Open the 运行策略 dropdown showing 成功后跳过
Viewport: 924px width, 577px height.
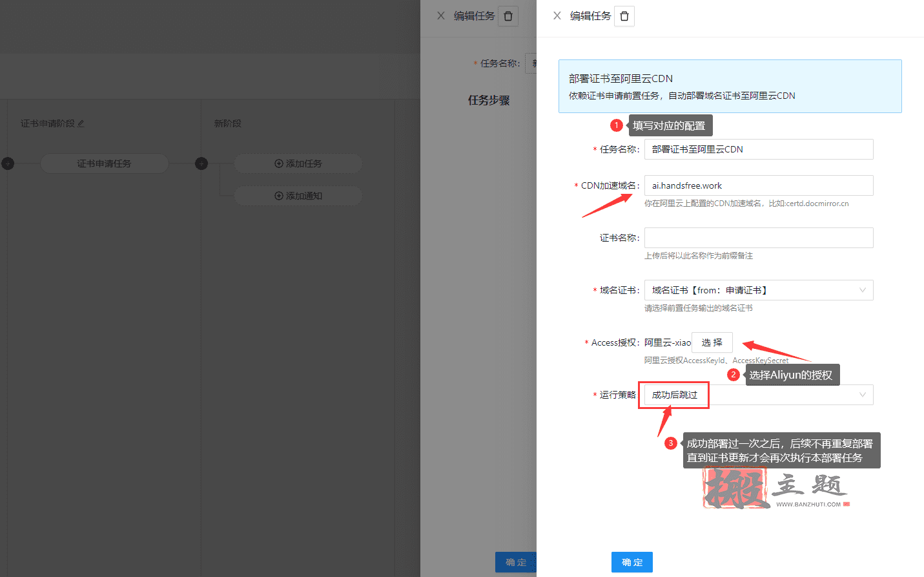(x=759, y=395)
